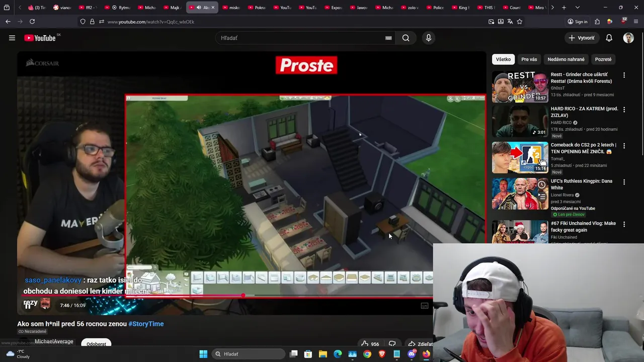The width and height of the screenshot is (644, 362).
Task: Open the account avatar menu
Action: point(628,38)
